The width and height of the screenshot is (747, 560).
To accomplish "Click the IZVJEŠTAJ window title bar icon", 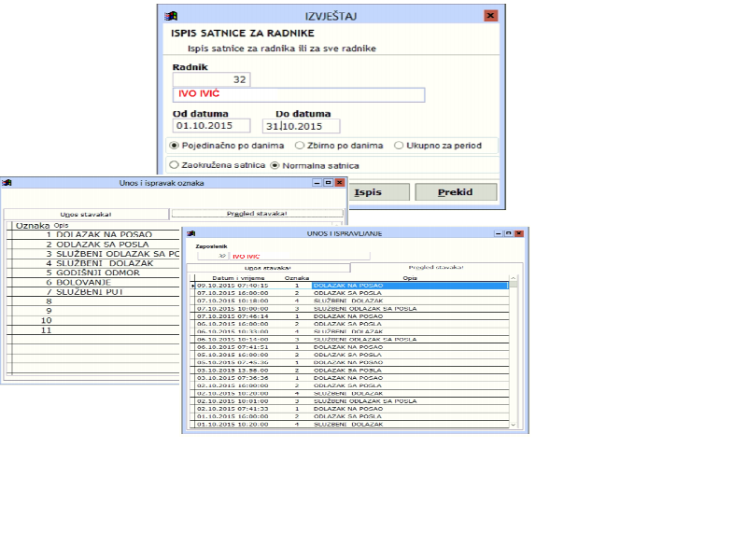I will 170,16.
